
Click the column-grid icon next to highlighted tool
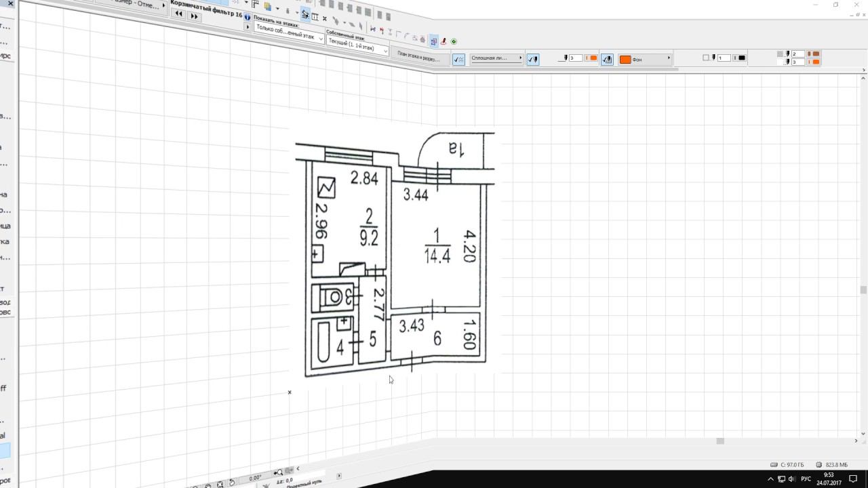(x=315, y=17)
